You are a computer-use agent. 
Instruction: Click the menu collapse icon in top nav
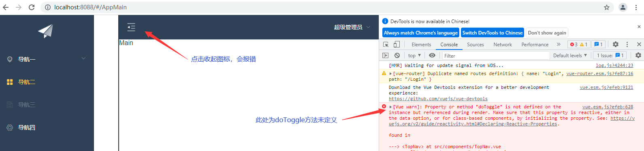coord(131,27)
